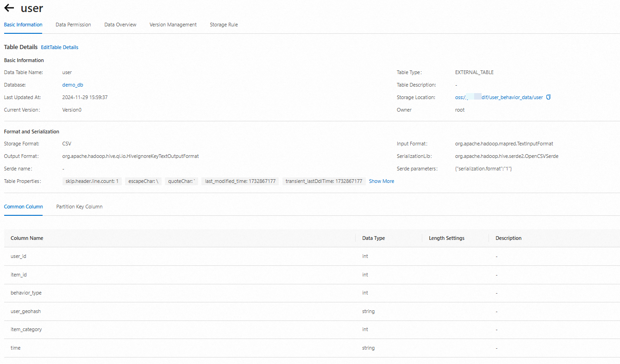620x364 pixels.
Task: Show More table properties
Action: [x=382, y=181]
